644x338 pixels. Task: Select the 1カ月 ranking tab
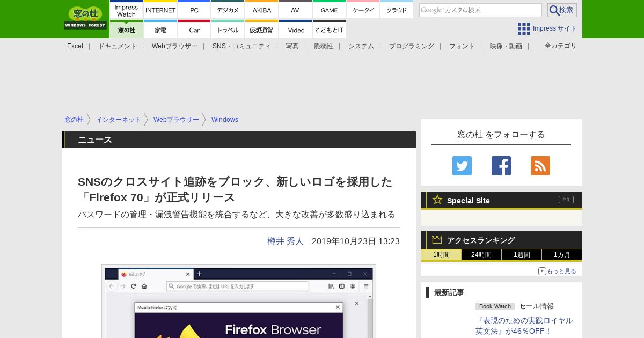pyautogui.click(x=562, y=255)
